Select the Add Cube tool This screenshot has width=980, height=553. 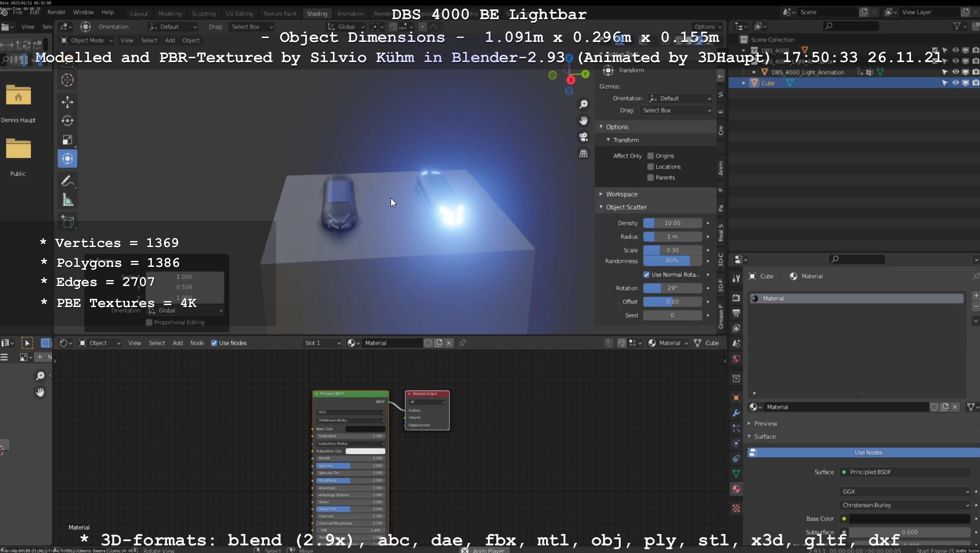[x=67, y=222]
